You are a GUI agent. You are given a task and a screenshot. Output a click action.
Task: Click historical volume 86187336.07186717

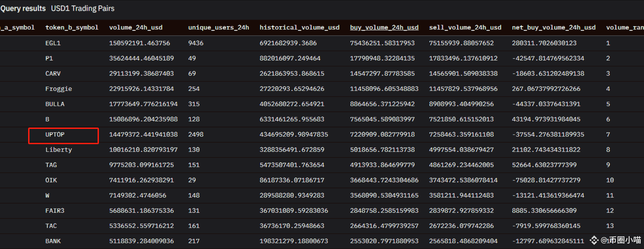(x=292, y=180)
